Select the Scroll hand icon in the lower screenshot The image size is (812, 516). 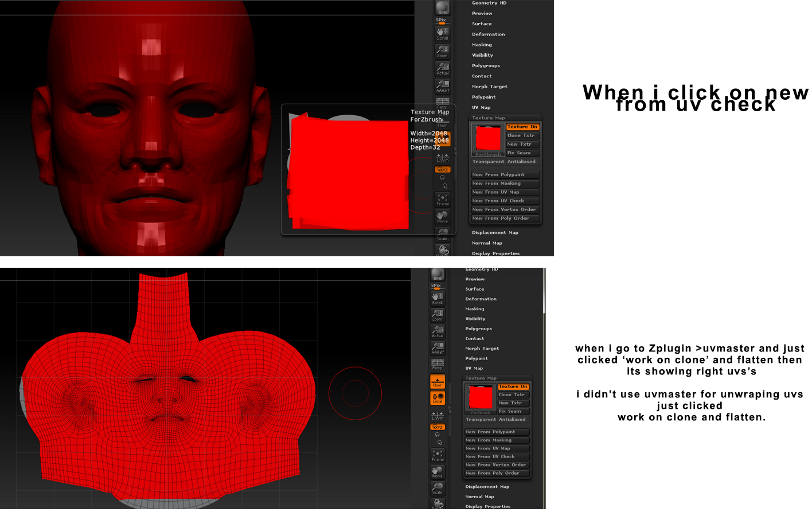pyautogui.click(x=438, y=298)
